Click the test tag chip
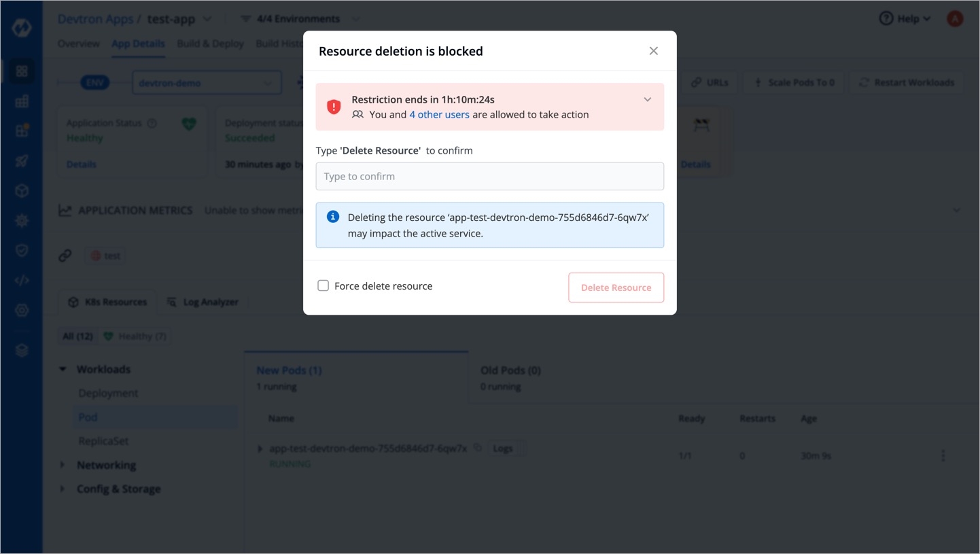Image resolution: width=980 pixels, height=554 pixels. [x=105, y=256]
